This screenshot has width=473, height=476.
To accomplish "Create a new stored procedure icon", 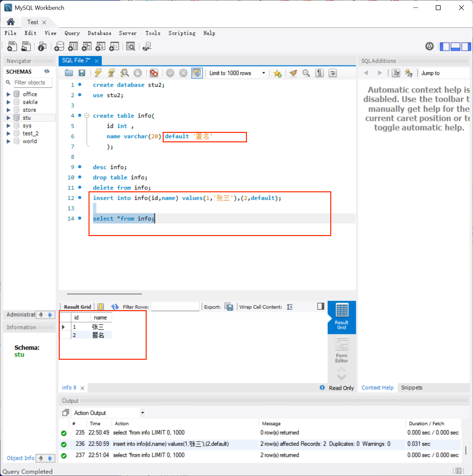I will (100, 46).
